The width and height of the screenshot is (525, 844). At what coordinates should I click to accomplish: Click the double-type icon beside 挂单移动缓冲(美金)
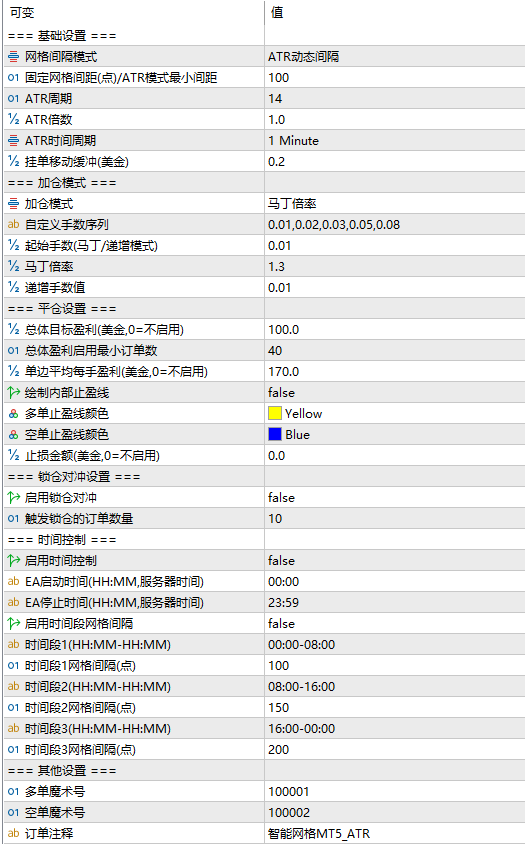[13, 161]
